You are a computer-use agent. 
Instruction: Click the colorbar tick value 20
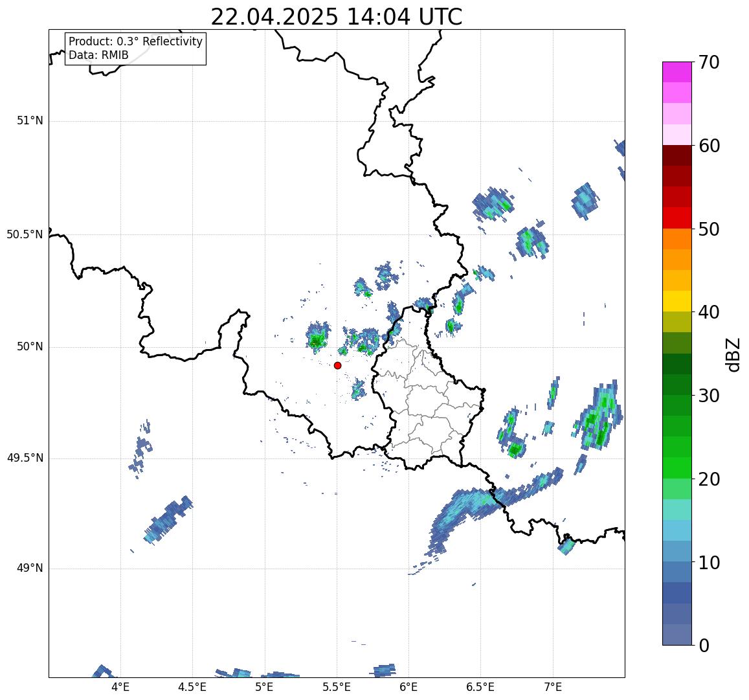point(709,479)
